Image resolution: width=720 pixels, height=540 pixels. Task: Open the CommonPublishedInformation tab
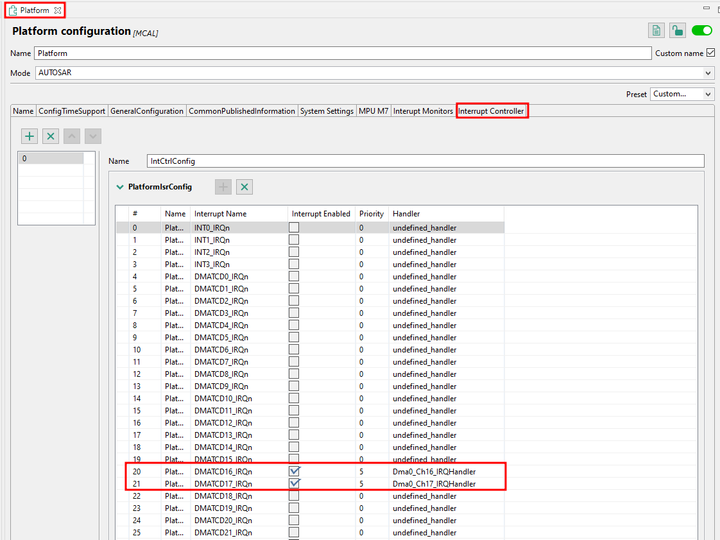point(242,111)
